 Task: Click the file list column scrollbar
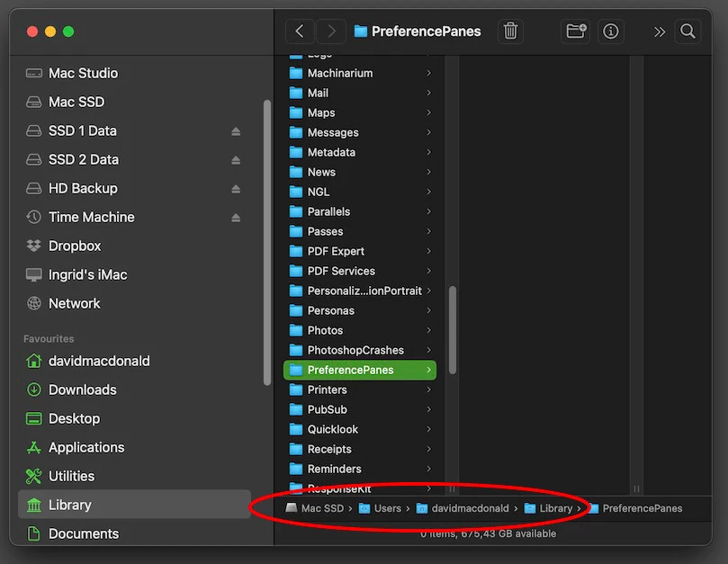[x=453, y=330]
